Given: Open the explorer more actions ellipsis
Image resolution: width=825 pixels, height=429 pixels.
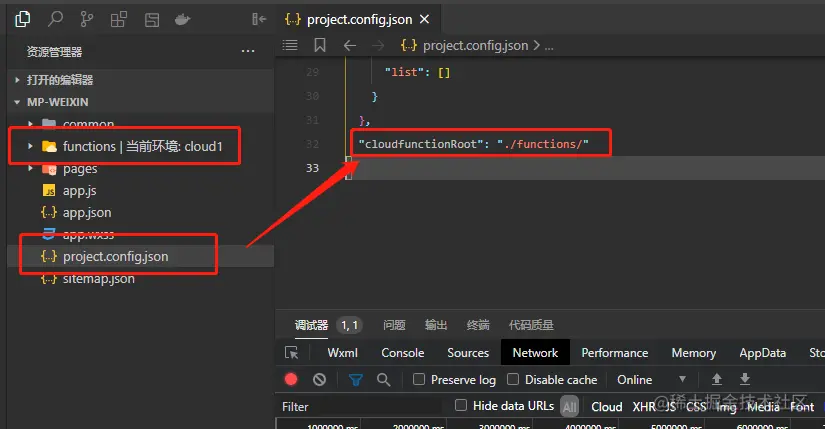Looking at the screenshot, I should point(248,52).
